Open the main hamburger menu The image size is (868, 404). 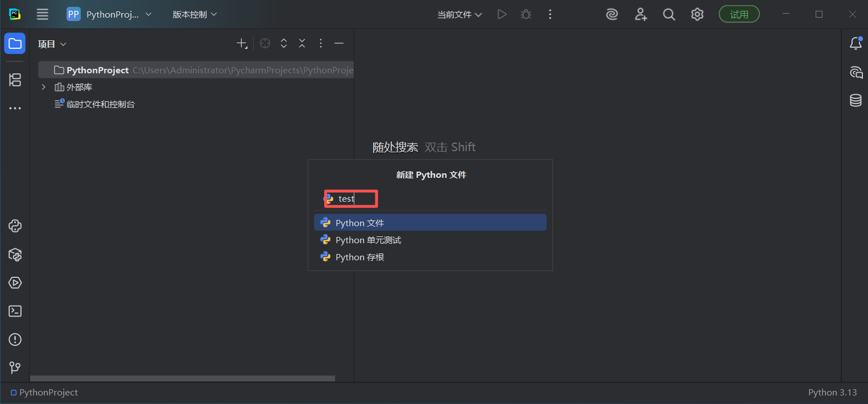coord(42,14)
